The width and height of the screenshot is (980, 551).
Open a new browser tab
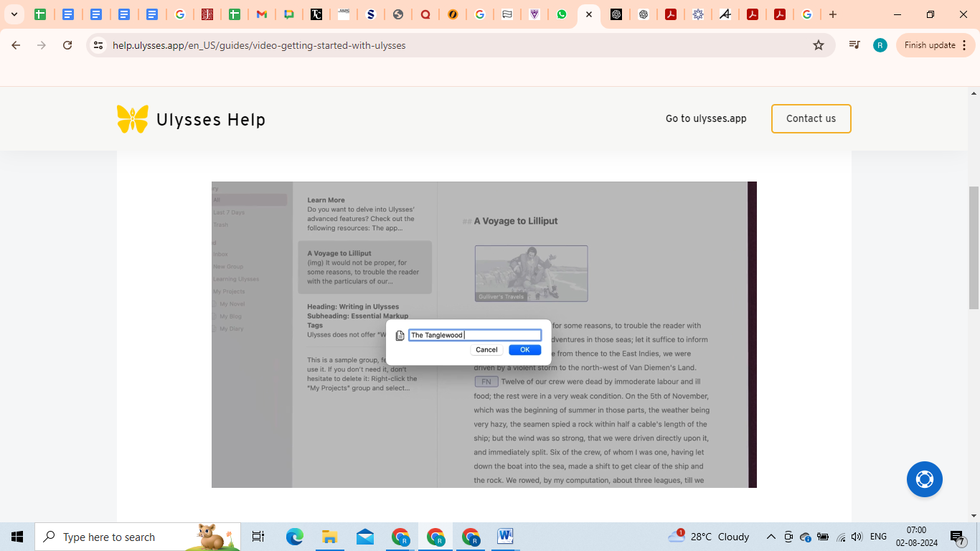[833, 14]
